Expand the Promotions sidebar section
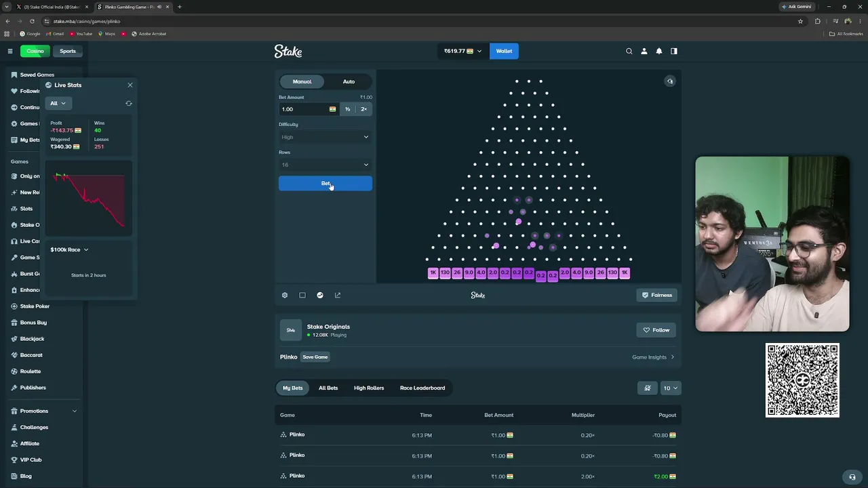Screen dimensions: 868x488 44,411
